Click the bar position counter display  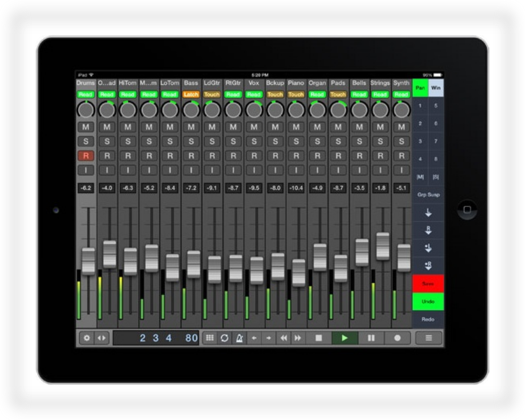(x=156, y=338)
